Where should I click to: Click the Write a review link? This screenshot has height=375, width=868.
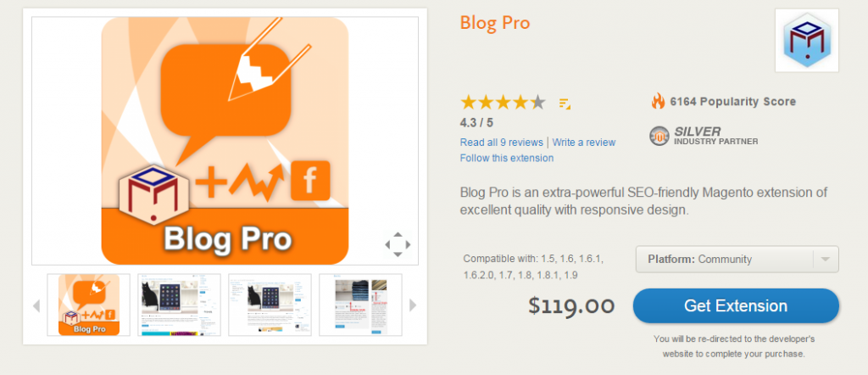[x=584, y=143]
